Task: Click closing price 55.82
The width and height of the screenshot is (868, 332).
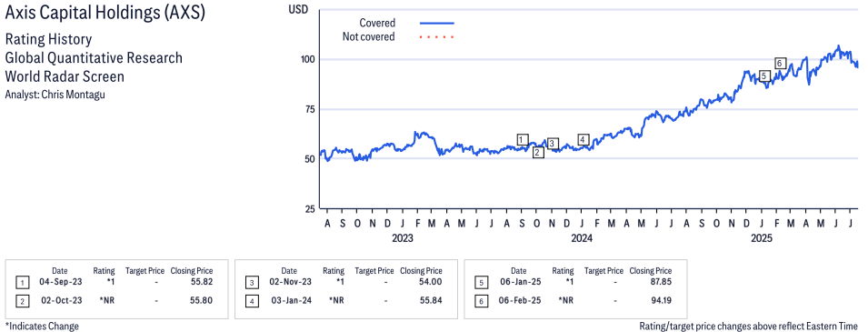Action: (202, 282)
